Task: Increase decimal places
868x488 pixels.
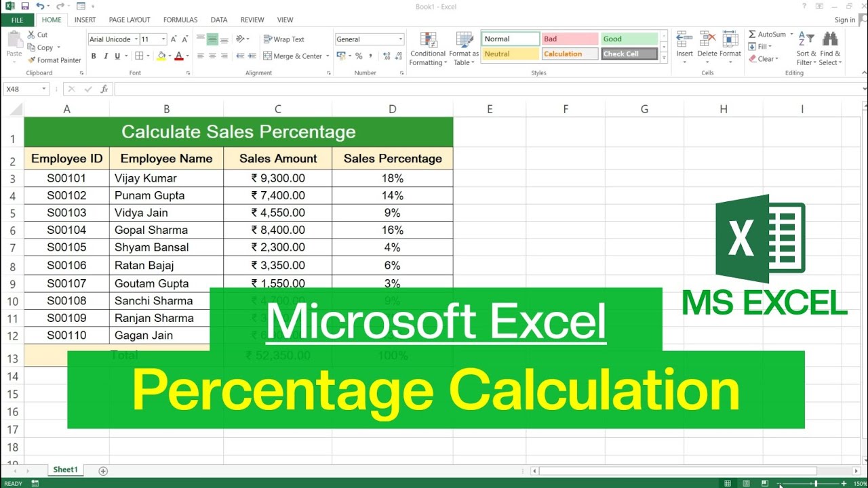Action: coord(387,56)
